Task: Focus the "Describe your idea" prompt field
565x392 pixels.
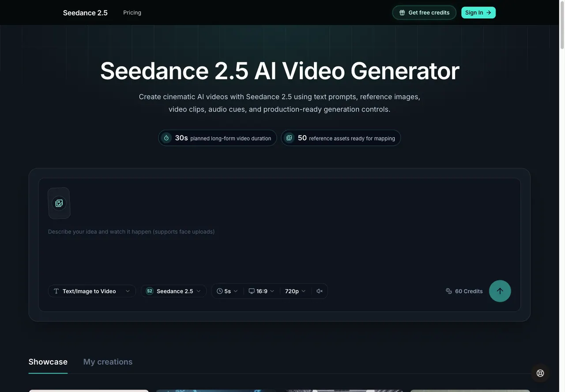Action: point(279,250)
